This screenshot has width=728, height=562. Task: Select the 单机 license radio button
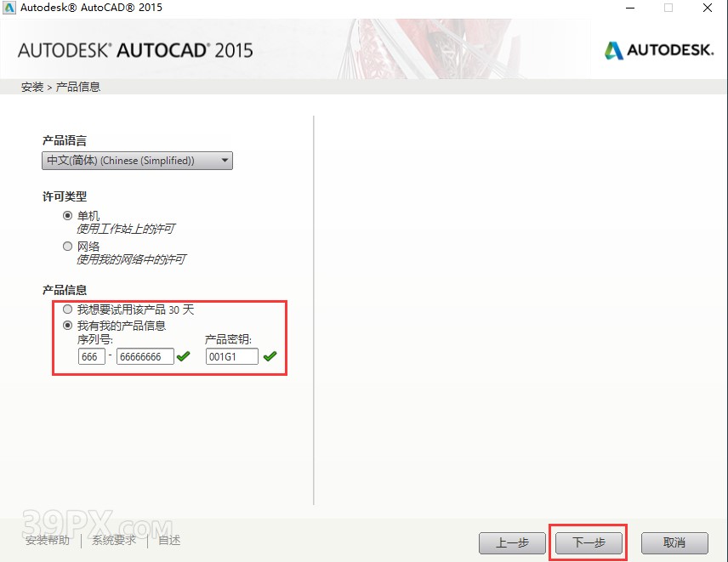(67, 215)
